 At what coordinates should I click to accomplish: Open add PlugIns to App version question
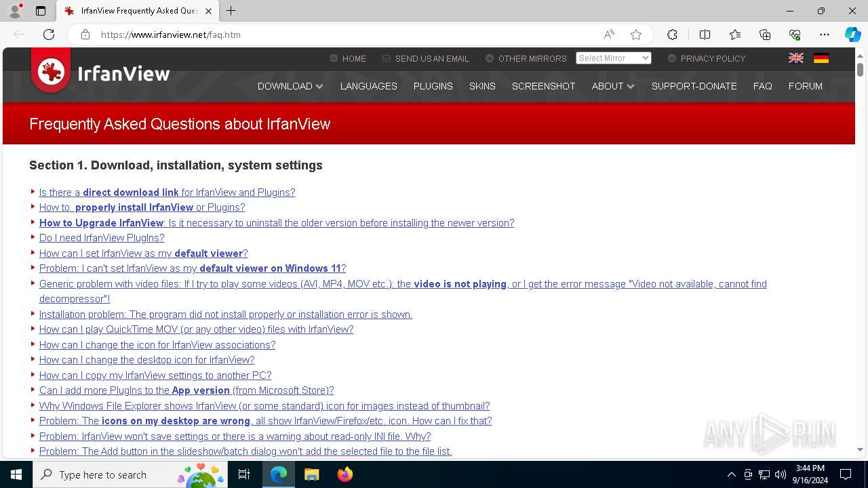pyautogui.click(x=186, y=390)
